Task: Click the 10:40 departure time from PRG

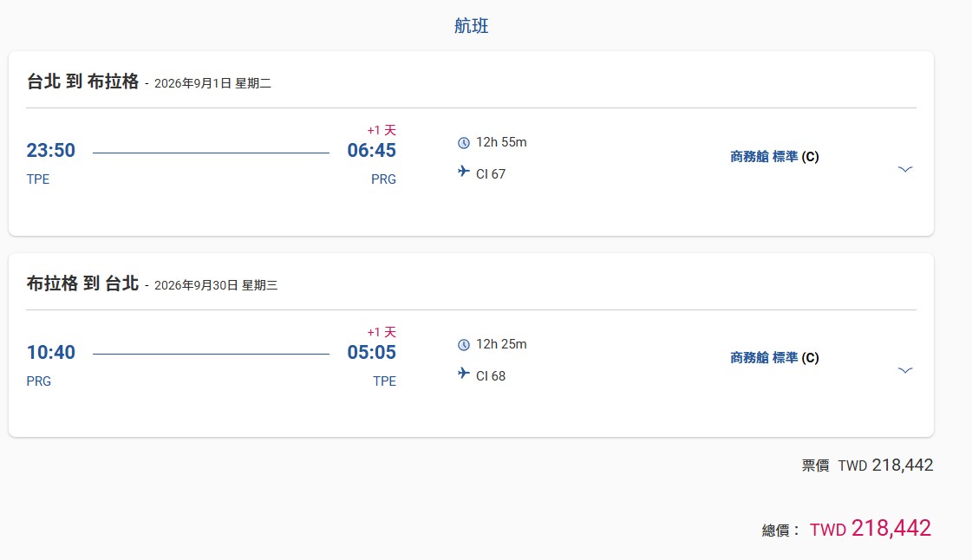Action: coord(51,353)
